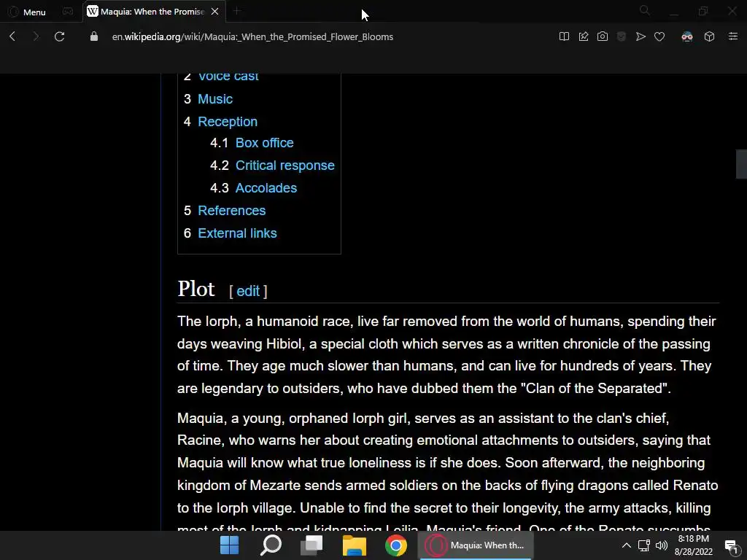Go back to previous page

tap(13, 36)
